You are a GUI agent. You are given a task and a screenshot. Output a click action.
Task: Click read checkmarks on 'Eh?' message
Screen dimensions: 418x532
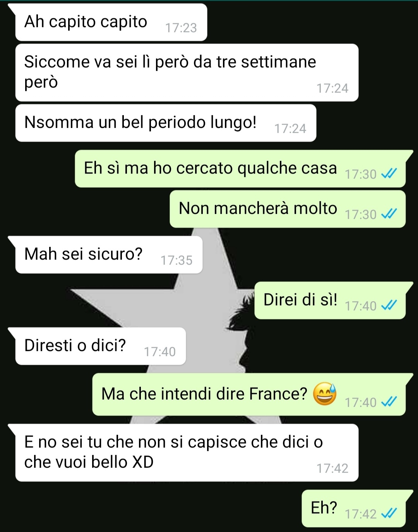pos(389,514)
